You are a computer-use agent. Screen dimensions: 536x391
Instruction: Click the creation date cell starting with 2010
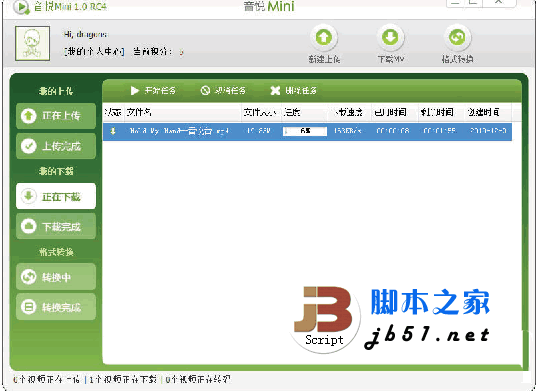[x=488, y=131]
